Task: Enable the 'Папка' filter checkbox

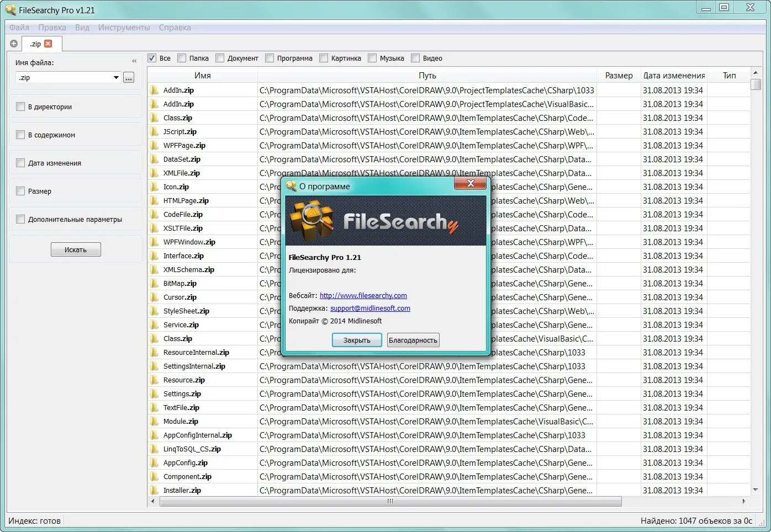Action: (x=182, y=58)
